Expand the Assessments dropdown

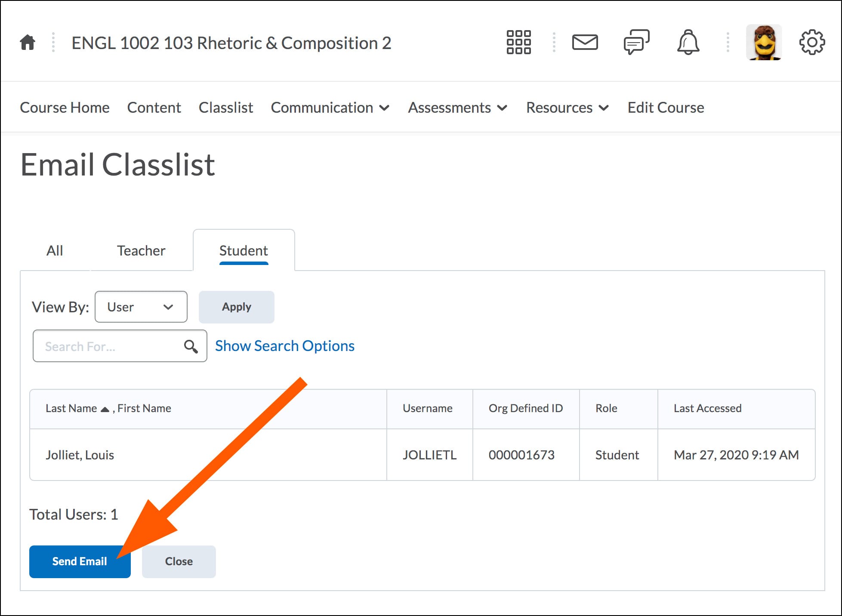[457, 108]
